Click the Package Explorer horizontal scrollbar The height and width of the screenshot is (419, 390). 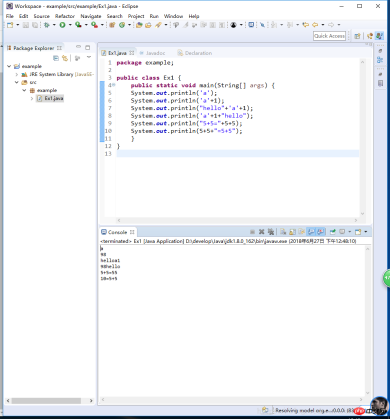tap(46, 400)
